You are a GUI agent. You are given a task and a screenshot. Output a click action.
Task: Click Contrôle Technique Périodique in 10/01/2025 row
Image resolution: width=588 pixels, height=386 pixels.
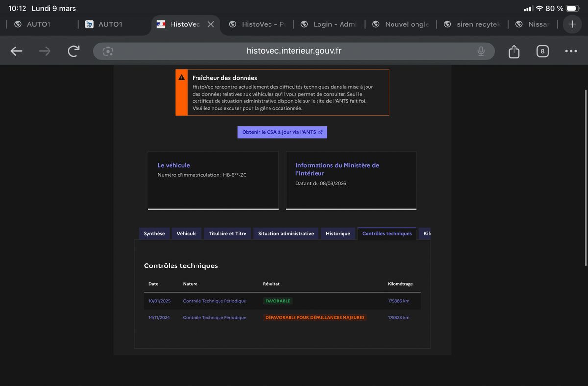(x=215, y=301)
